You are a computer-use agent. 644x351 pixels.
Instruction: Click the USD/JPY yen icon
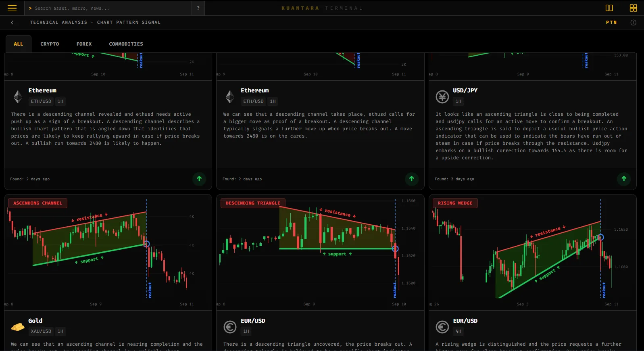coord(442,97)
